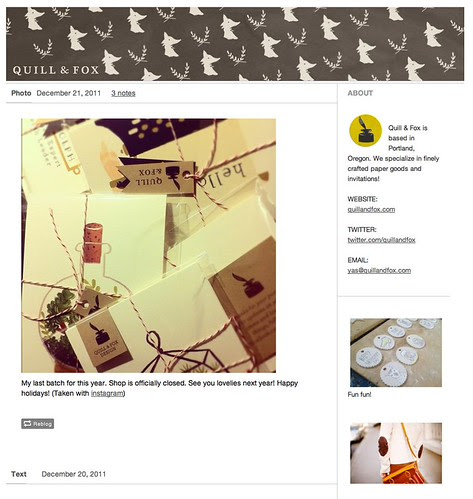Screen dimensions: 473x499
Task: Click the Reblog arrows icon
Action: [27, 424]
